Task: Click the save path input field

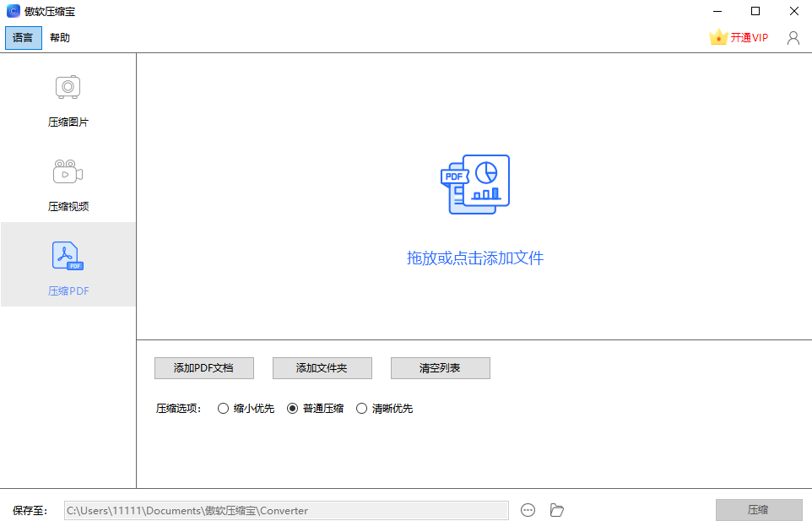Action: pos(286,510)
